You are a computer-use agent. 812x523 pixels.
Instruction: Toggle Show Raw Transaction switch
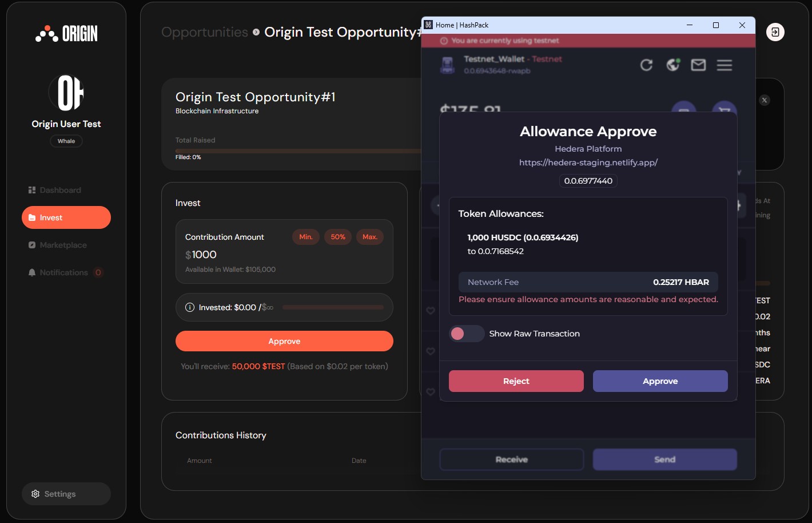click(466, 334)
